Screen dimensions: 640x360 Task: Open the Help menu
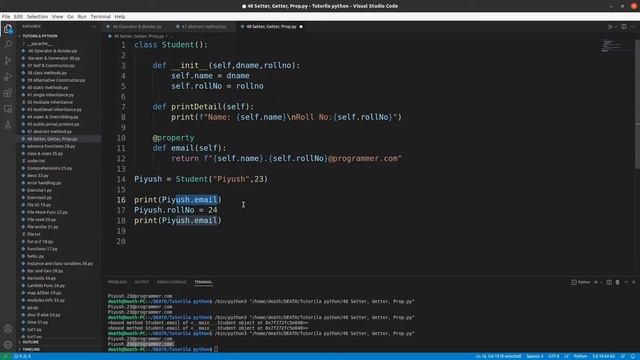point(120,17)
